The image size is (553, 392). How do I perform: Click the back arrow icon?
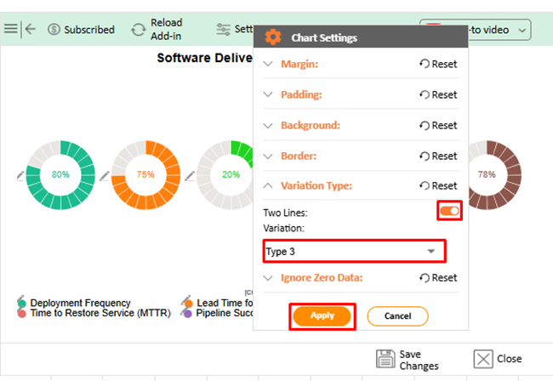(x=31, y=29)
